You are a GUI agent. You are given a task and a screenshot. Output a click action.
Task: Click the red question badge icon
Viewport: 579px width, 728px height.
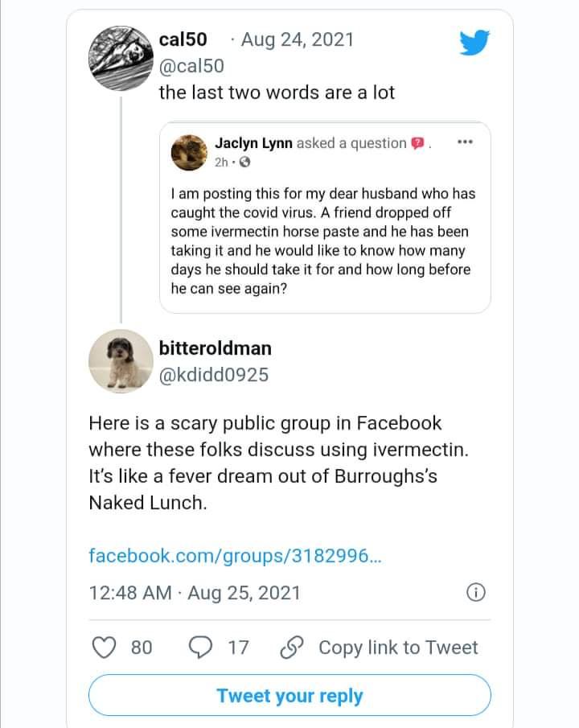(417, 144)
